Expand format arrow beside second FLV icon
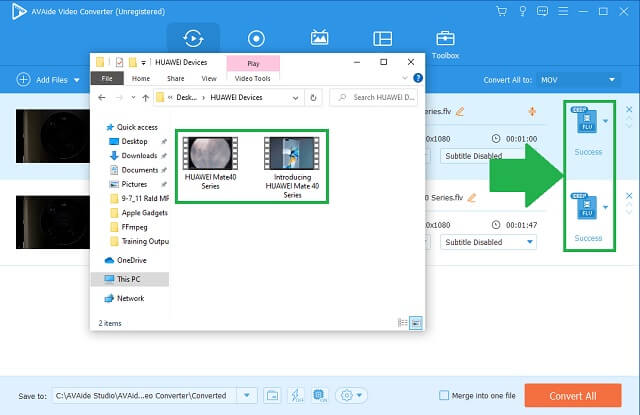Viewport: 640px width, 415px height. pyautogui.click(x=605, y=207)
